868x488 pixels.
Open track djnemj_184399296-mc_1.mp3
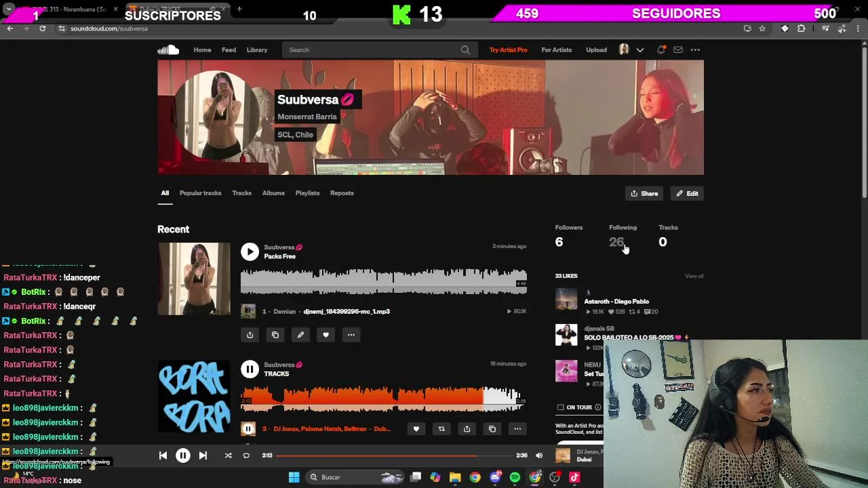pos(347,311)
